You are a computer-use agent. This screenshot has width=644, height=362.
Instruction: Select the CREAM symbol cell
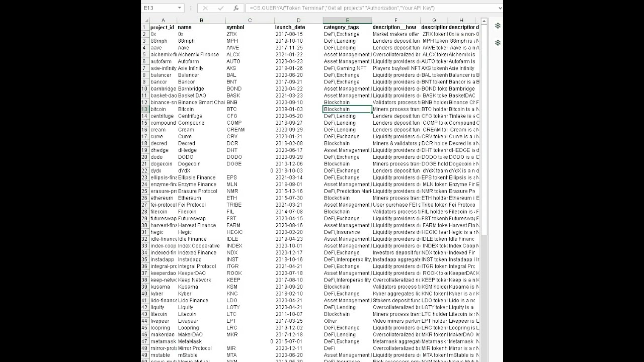pos(250,130)
